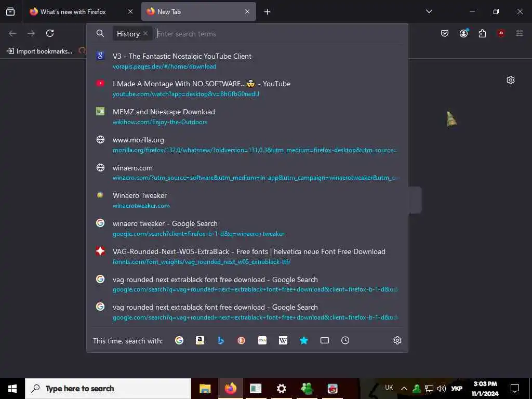Go forward one page

coord(31,33)
